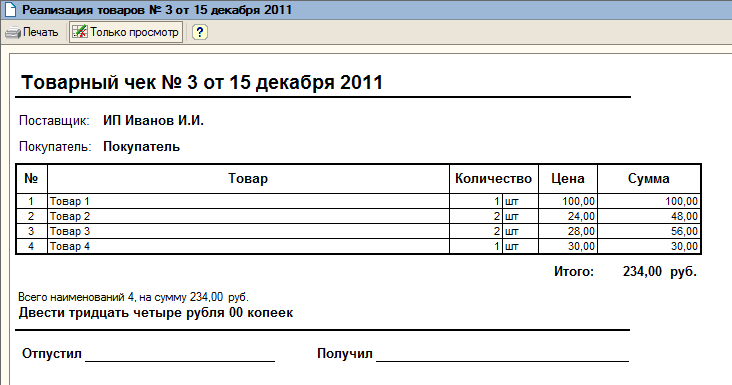Select the Итого total 234,00 руб. value
This screenshot has height=385, width=732.
click(660, 272)
